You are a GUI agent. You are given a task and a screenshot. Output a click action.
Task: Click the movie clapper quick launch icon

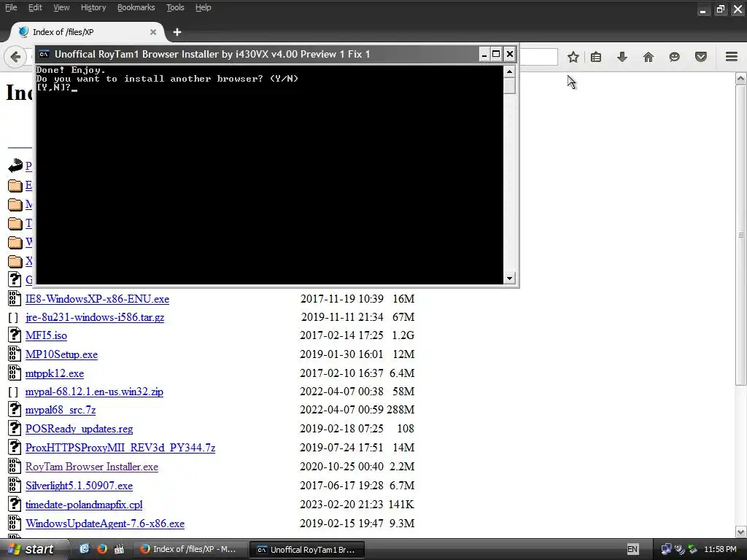coord(119,549)
